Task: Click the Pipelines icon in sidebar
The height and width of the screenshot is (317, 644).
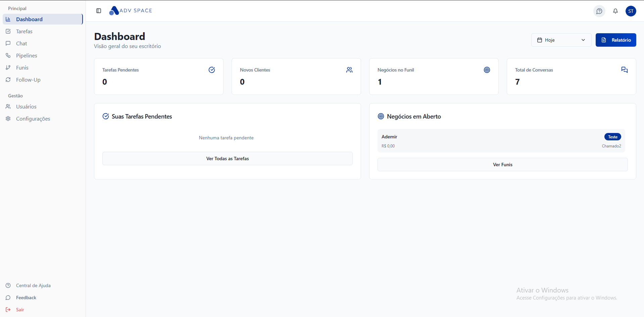Action: (x=8, y=55)
